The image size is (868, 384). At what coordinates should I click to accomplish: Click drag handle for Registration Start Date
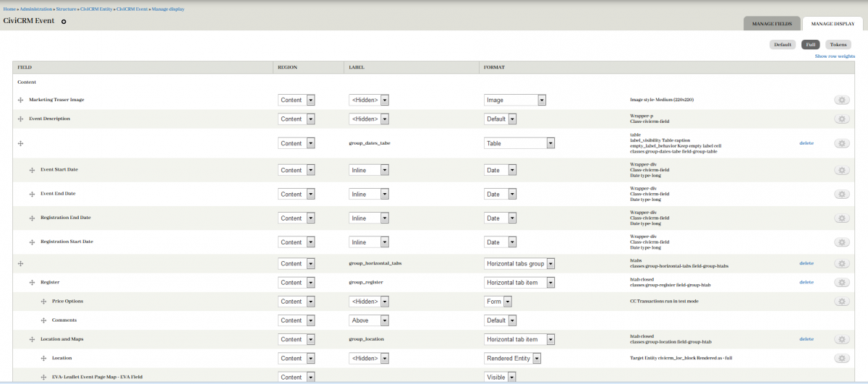coord(33,242)
